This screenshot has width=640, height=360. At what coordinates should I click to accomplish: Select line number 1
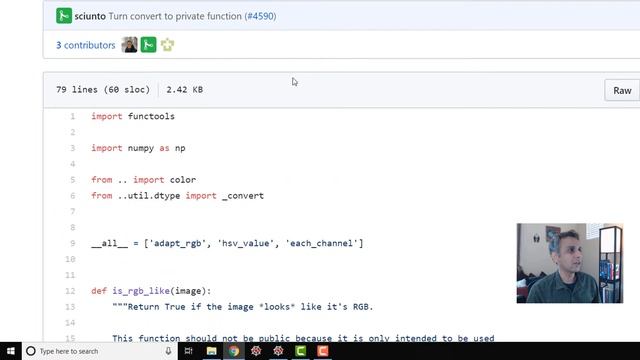coord(72,116)
